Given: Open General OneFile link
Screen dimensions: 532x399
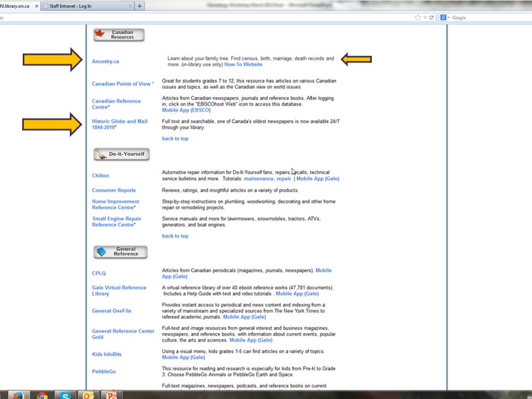Looking at the screenshot, I should tap(111, 311).
